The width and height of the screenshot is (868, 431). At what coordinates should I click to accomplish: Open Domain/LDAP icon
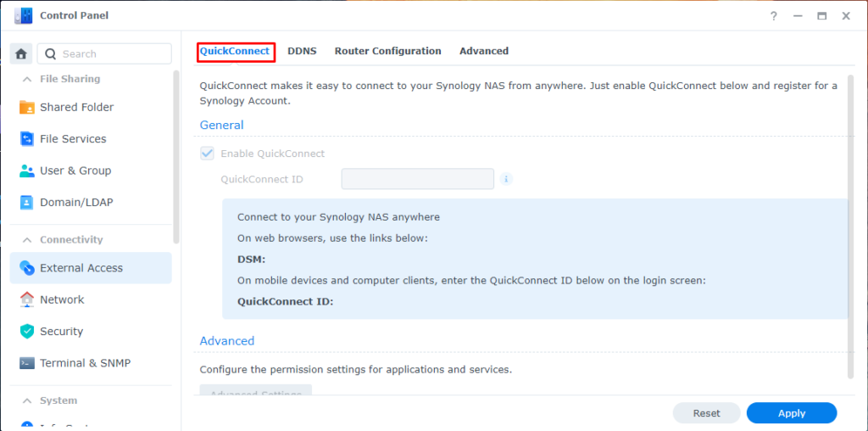(x=26, y=203)
